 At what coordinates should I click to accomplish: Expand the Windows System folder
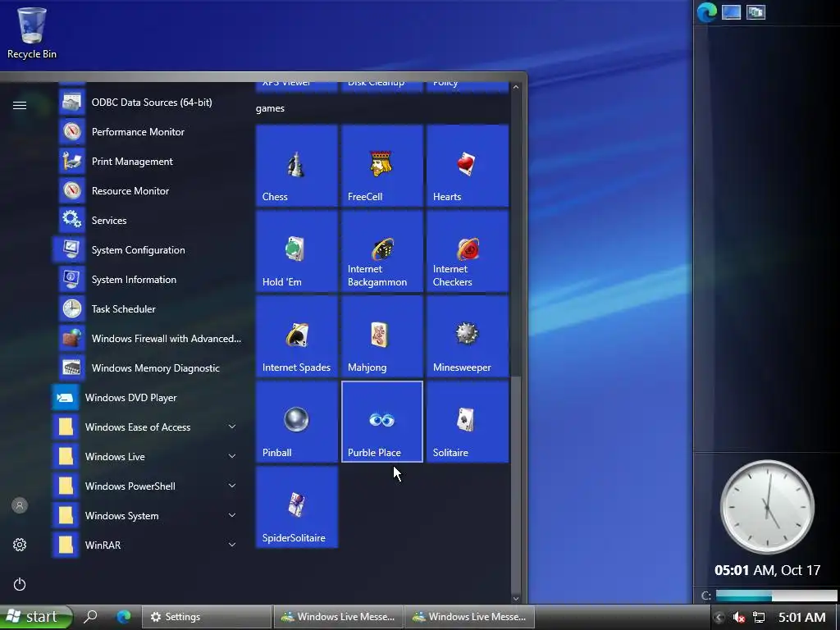(148, 515)
